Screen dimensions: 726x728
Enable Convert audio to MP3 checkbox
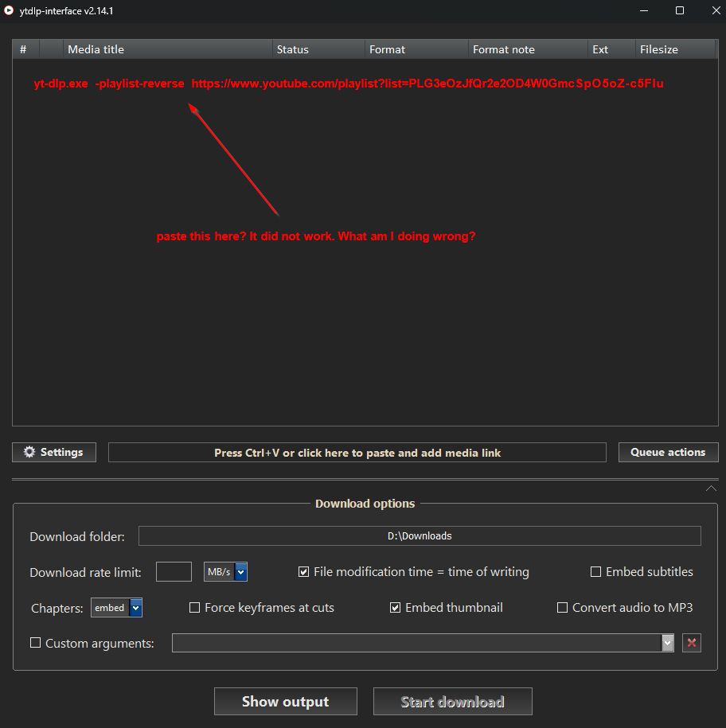[562, 607]
